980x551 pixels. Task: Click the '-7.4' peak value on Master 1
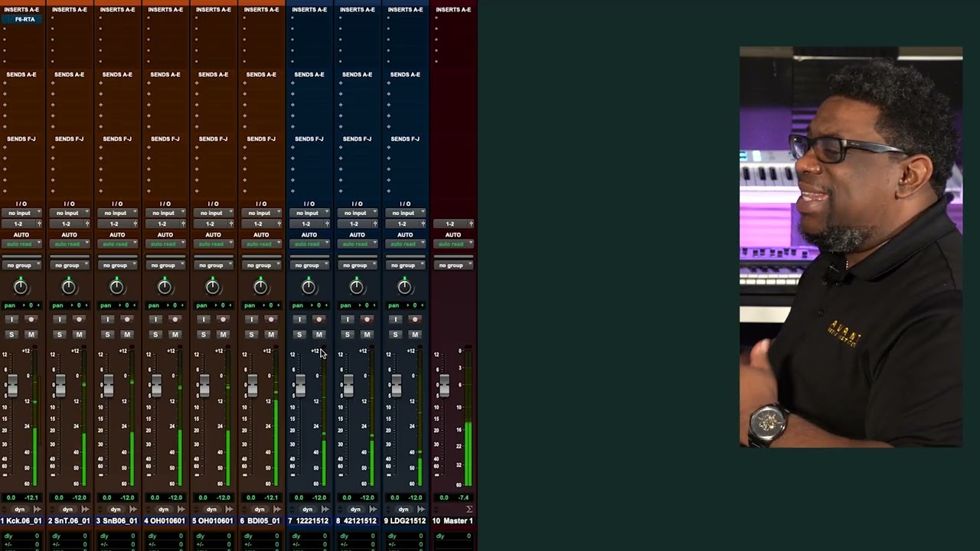pyautogui.click(x=464, y=497)
